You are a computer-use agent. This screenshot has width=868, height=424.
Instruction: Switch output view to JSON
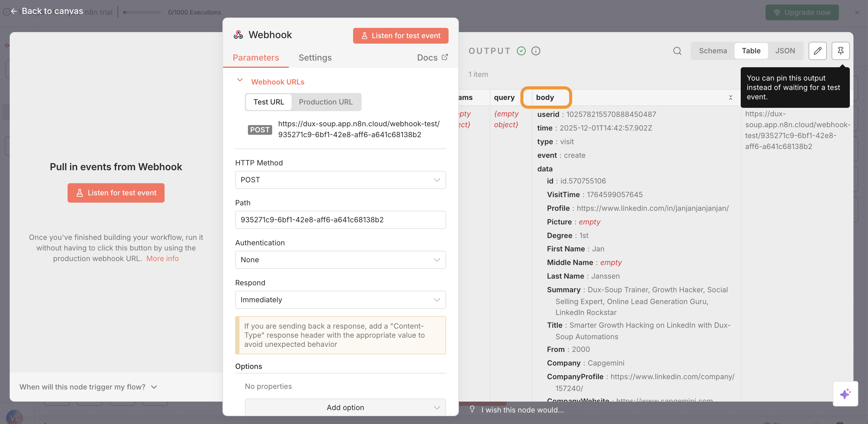[785, 51]
